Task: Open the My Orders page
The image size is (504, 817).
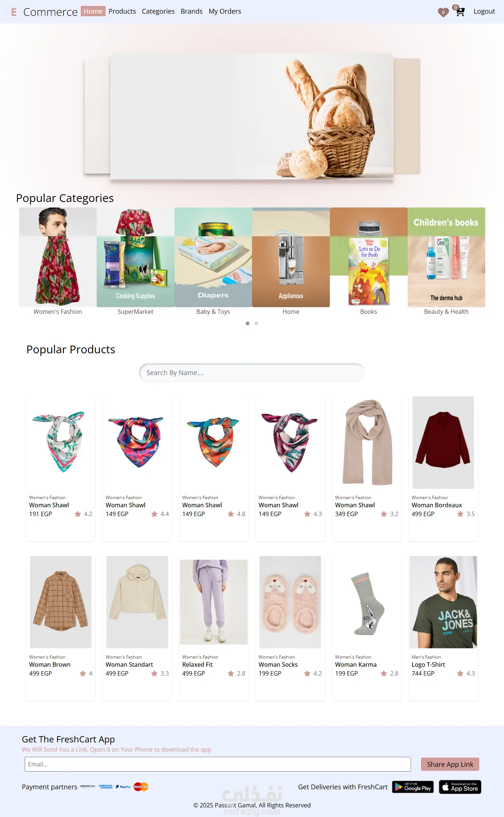Action: pyautogui.click(x=225, y=11)
